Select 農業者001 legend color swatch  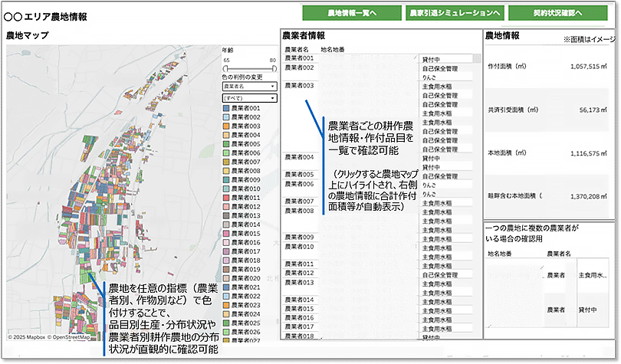tap(225, 109)
